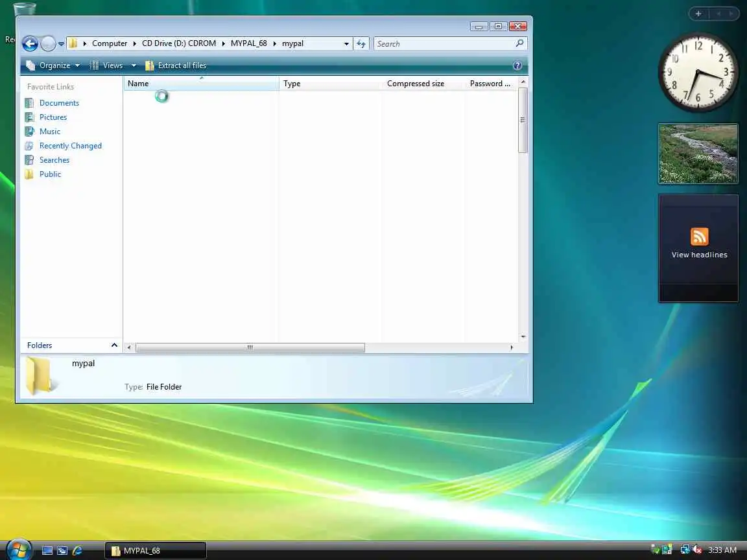Click the folder icon in address bar
747x560 pixels.
(x=73, y=43)
